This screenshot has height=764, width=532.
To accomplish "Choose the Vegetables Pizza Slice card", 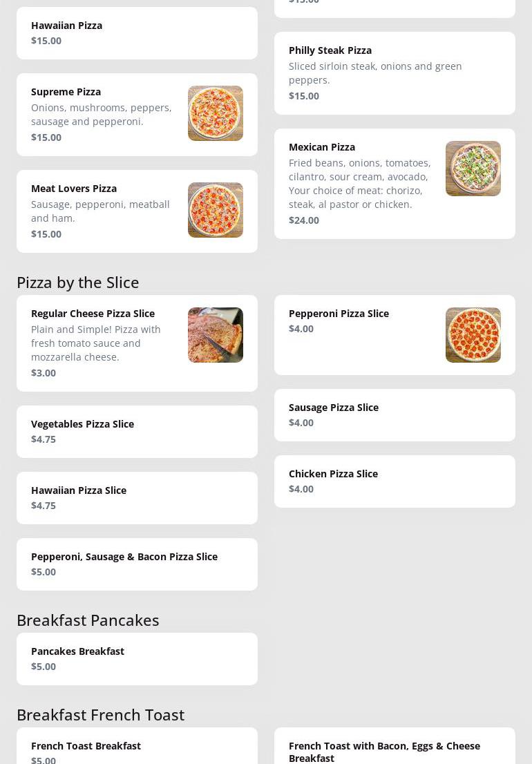I will click(137, 432).
